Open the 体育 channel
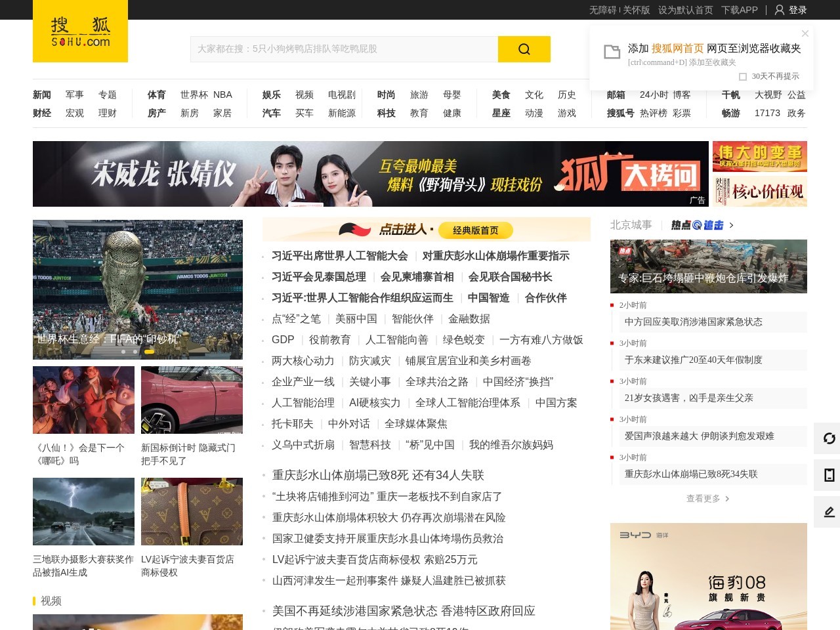Image resolution: width=840 pixels, height=630 pixels. coord(157,94)
